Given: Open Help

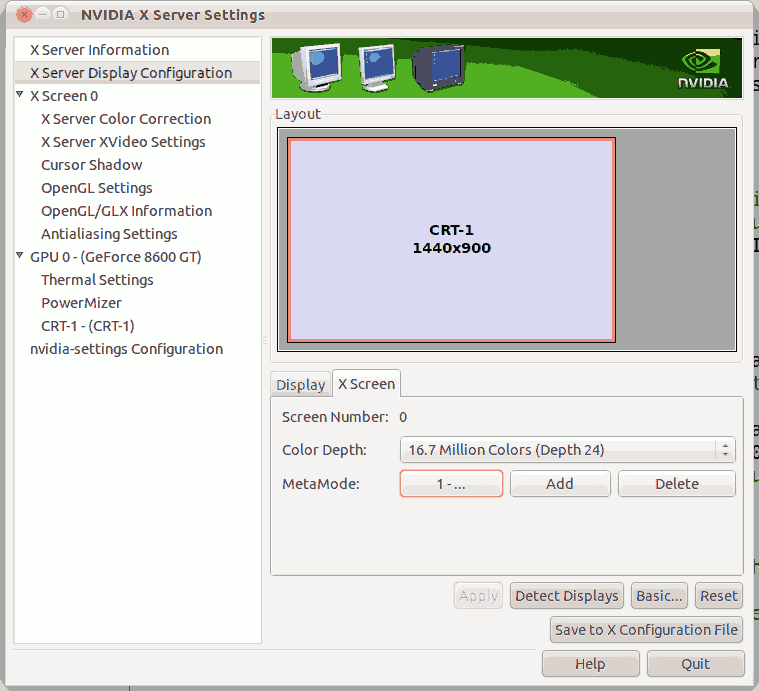Looking at the screenshot, I should tap(591, 663).
